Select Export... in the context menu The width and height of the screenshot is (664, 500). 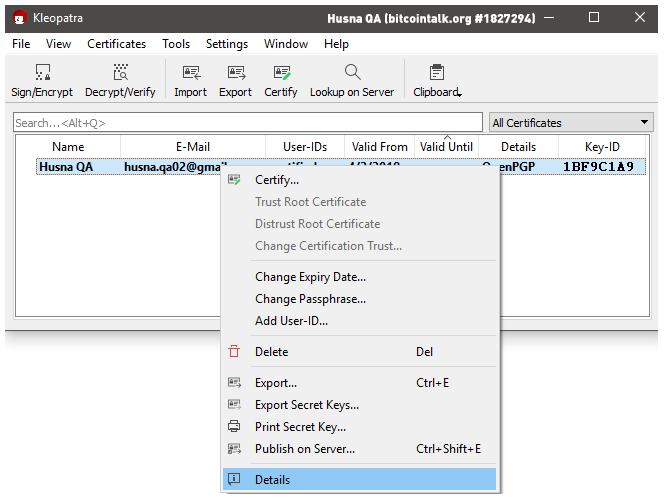click(359, 383)
